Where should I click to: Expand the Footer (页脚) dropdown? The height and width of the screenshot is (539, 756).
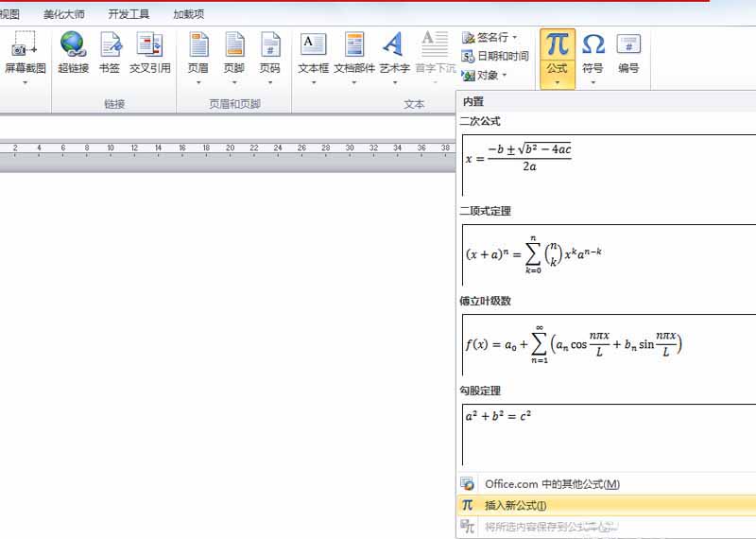tap(233, 82)
